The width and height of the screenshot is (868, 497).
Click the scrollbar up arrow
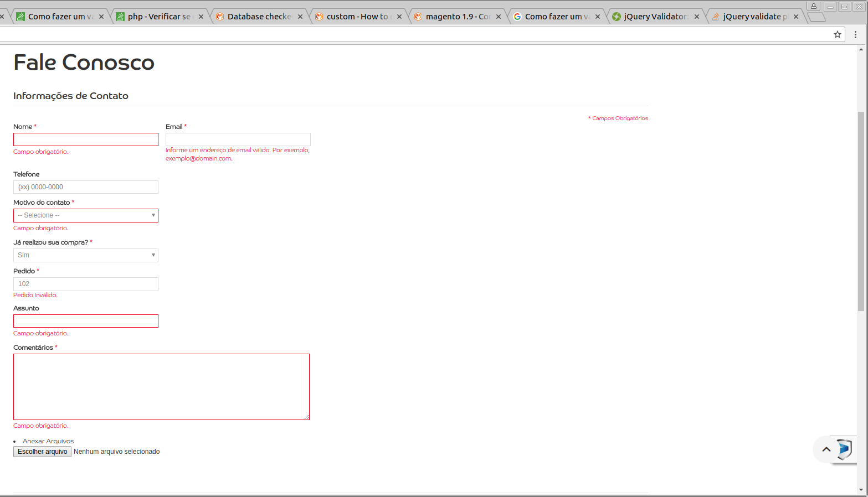coord(861,49)
